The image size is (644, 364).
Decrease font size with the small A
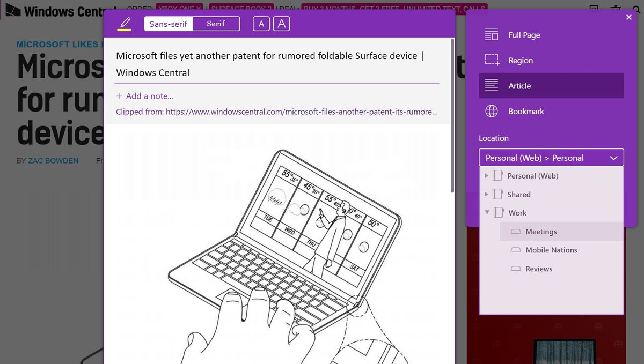(261, 24)
